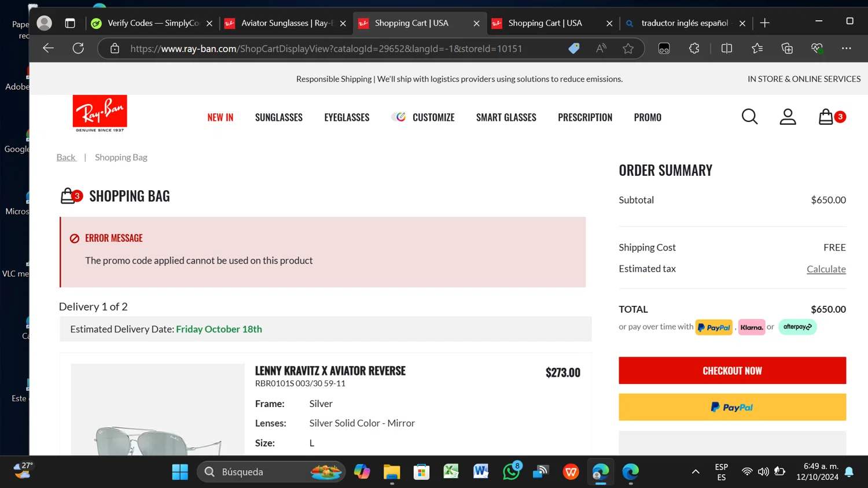The image size is (868, 488).
Task: Click afterpay payment badge
Action: pyautogui.click(x=797, y=327)
